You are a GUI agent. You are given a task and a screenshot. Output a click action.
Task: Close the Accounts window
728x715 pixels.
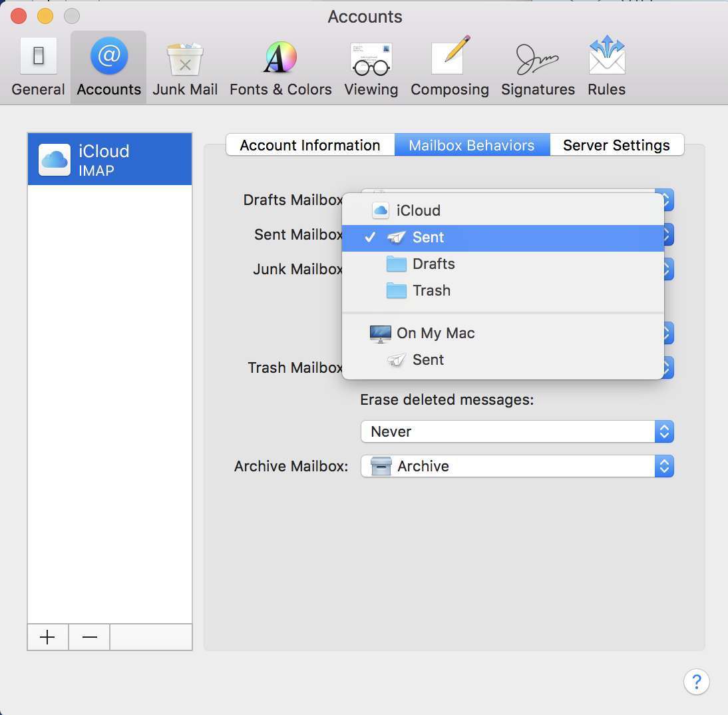tap(19, 16)
